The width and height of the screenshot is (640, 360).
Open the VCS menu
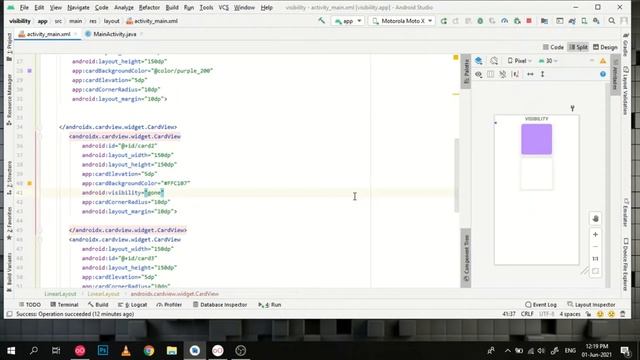click(x=223, y=7)
